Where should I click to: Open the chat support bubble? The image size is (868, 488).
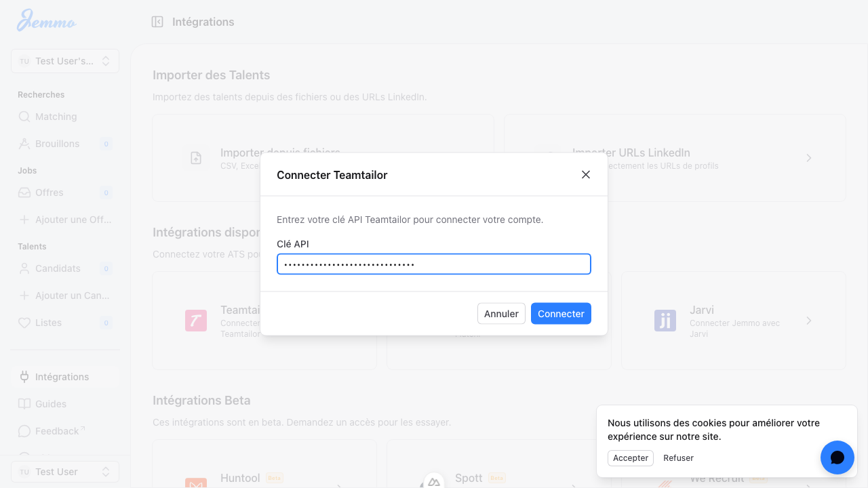pyautogui.click(x=837, y=457)
